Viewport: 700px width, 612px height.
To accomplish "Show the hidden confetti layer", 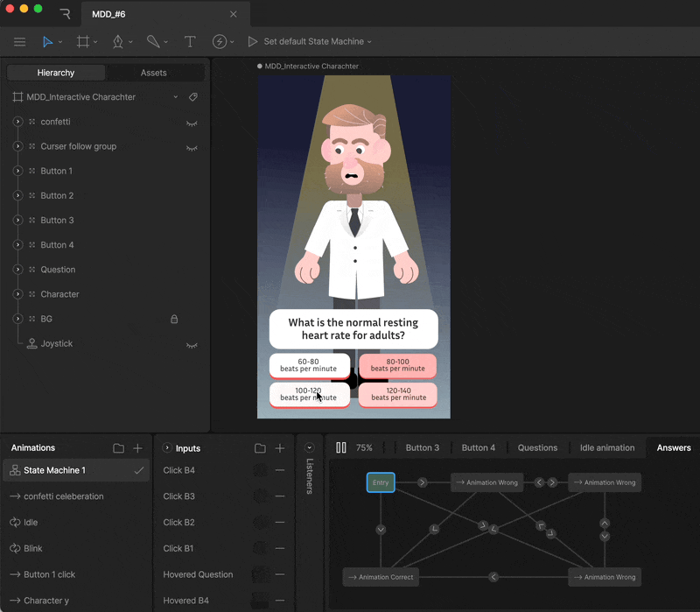I will click(192, 123).
